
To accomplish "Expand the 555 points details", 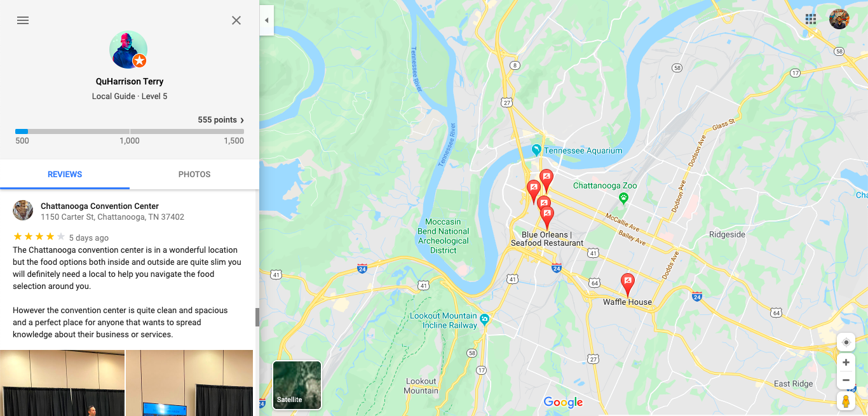I will (x=220, y=120).
